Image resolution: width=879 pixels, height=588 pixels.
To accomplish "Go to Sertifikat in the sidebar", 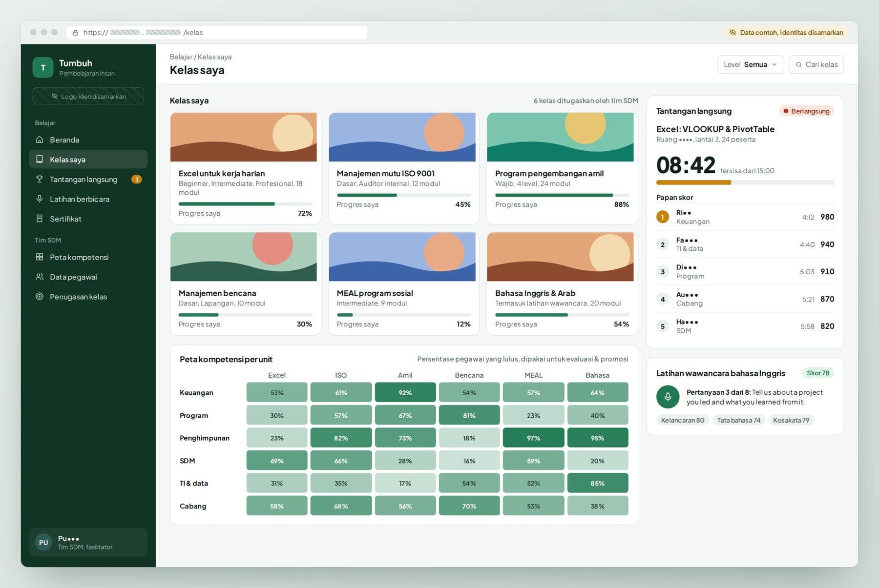I will (88, 219).
